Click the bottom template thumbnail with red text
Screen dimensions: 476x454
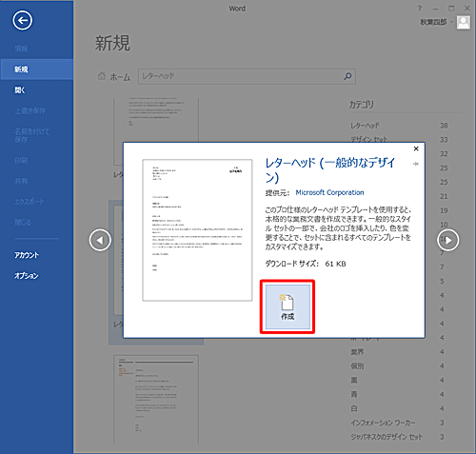tap(156, 399)
